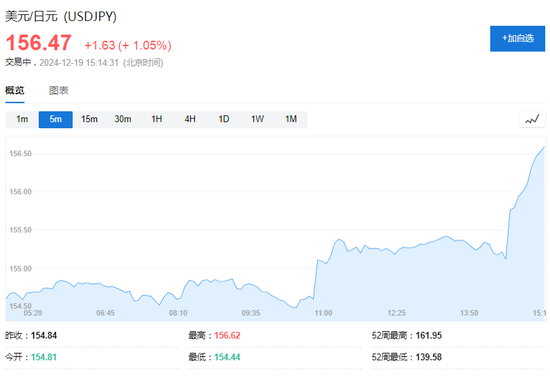Click the 美元/日元 (USDJPY) title
550x380 pixels.
[61, 16]
